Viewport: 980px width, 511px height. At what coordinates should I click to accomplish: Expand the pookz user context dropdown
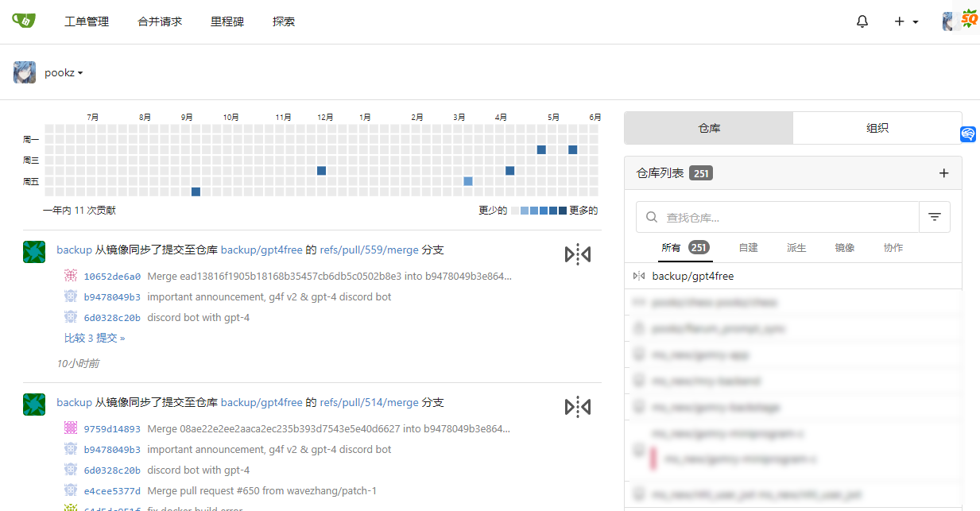coord(64,73)
